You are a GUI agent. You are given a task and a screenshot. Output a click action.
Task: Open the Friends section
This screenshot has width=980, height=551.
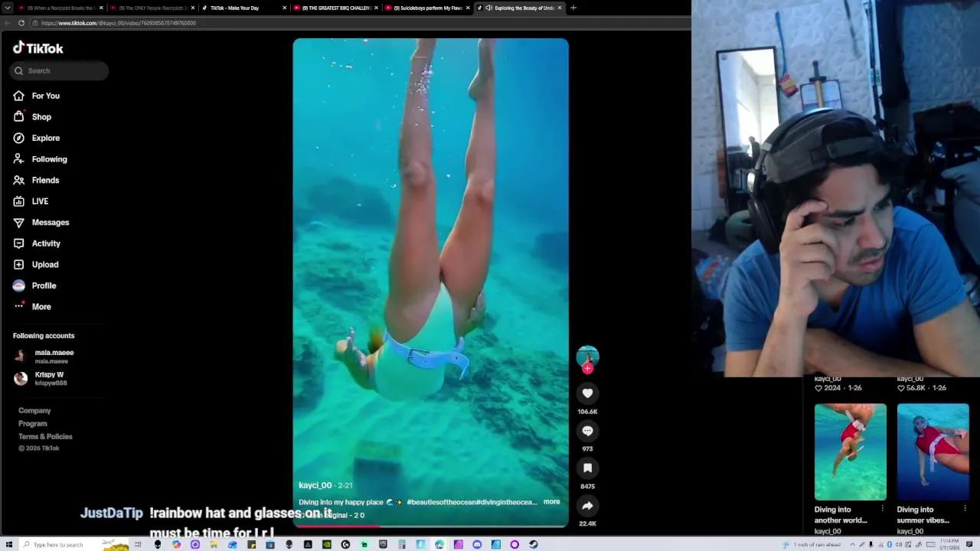(x=36, y=180)
